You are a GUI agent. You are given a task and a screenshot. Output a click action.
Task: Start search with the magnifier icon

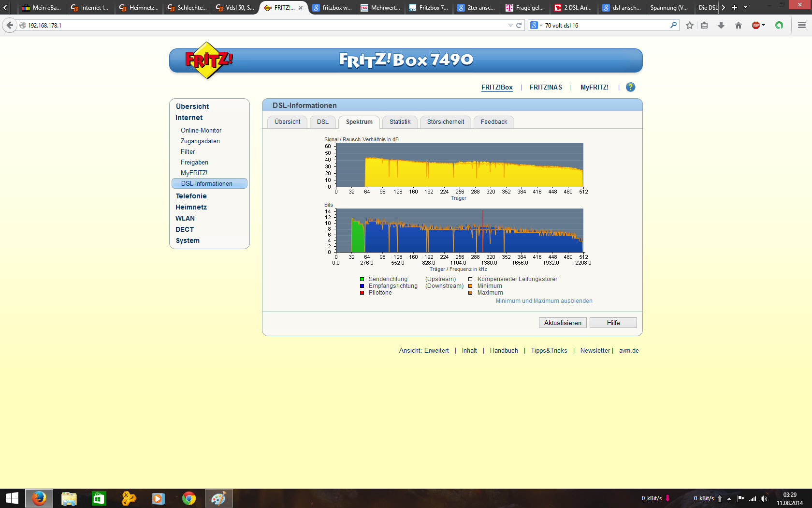pos(674,25)
